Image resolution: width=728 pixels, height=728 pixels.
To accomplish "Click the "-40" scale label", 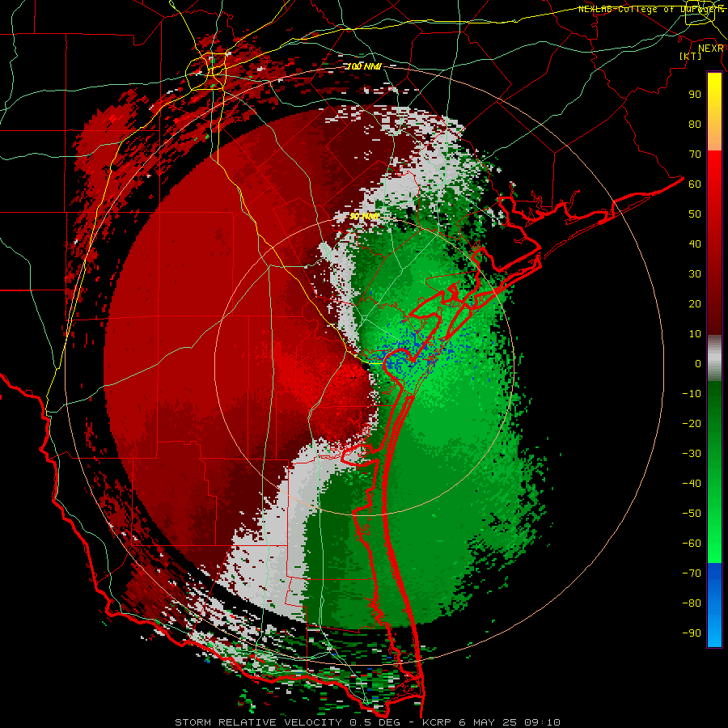I will 692,484.
